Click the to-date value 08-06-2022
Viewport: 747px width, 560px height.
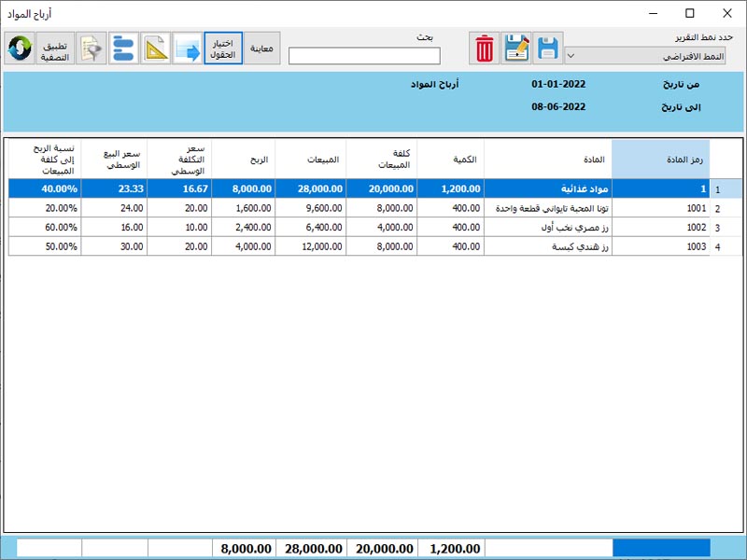pos(558,106)
